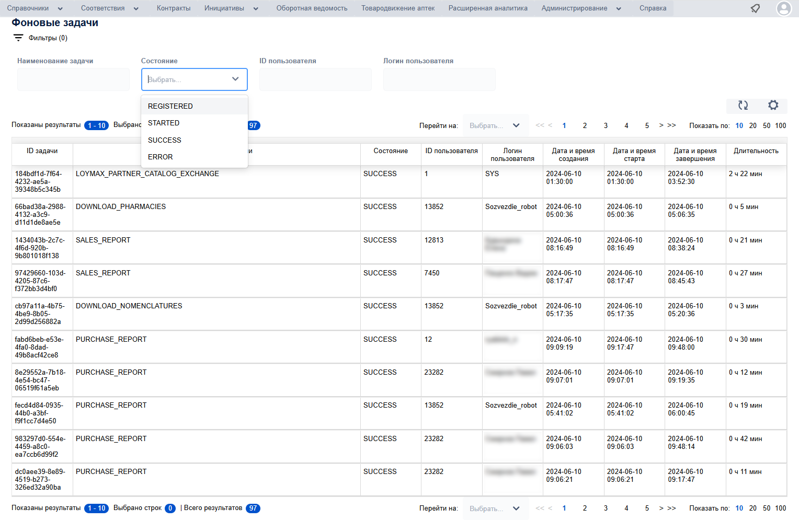Screen dimensions: 799x532
Task: Go to last page in top pagination
Action: [672, 125]
